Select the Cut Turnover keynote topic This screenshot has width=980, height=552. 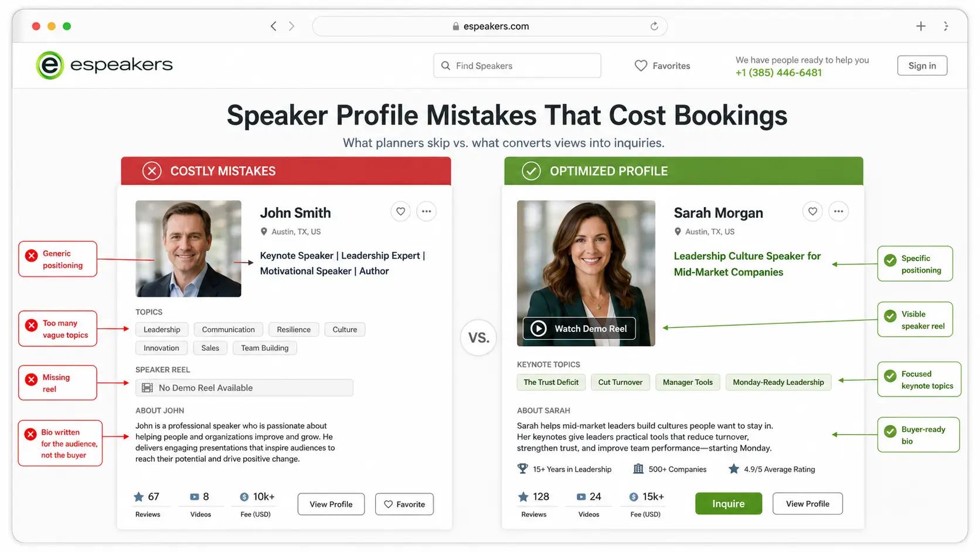coord(620,382)
